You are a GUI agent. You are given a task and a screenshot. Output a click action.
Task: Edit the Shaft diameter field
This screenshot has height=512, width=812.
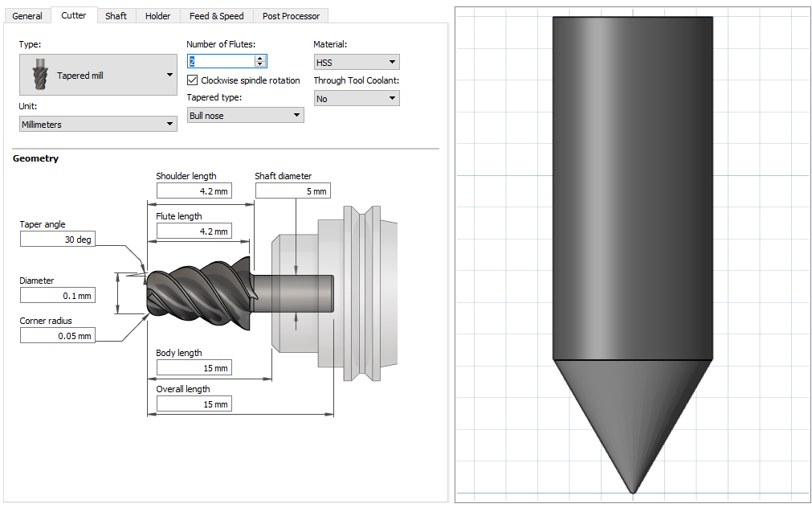click(293, 190)
